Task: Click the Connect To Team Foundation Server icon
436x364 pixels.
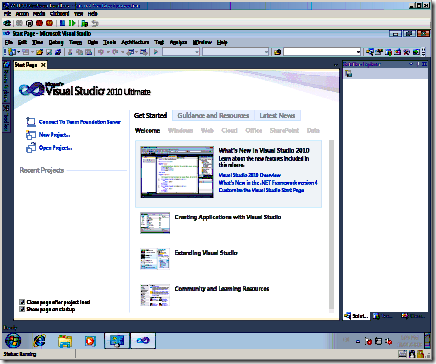Action: click(x=31, y=122)
